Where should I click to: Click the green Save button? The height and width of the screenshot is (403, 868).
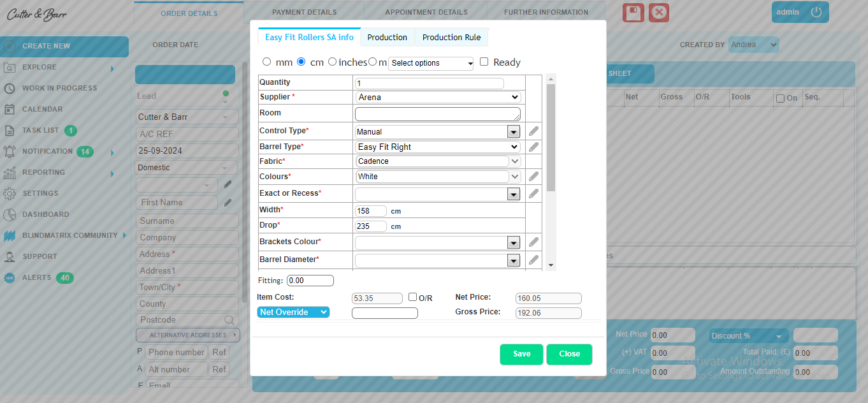tap(521, 355)
